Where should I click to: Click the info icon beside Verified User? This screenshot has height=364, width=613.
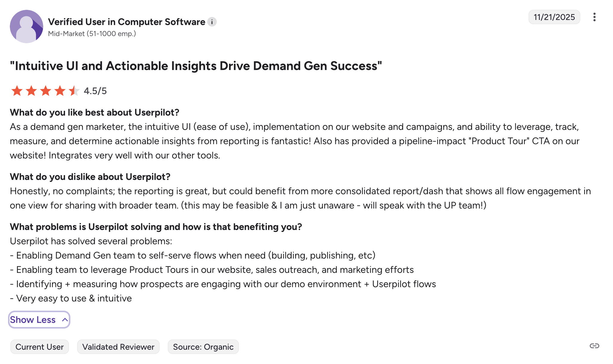212,22
